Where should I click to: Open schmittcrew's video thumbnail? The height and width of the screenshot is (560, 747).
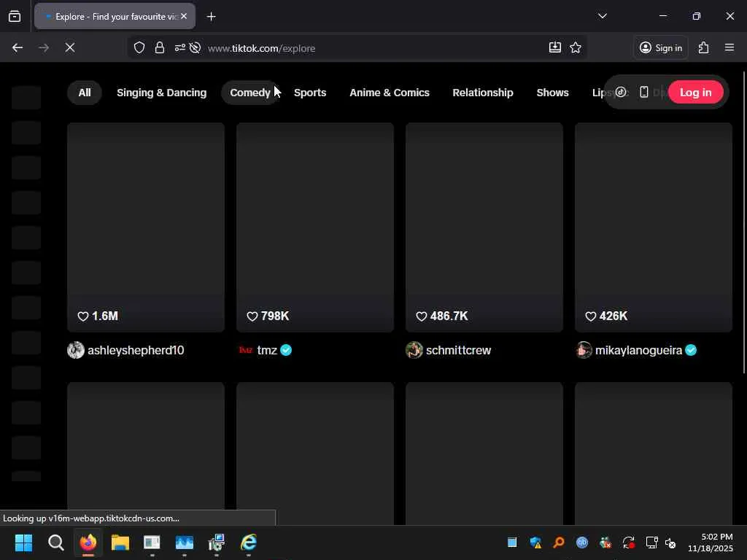484,227
